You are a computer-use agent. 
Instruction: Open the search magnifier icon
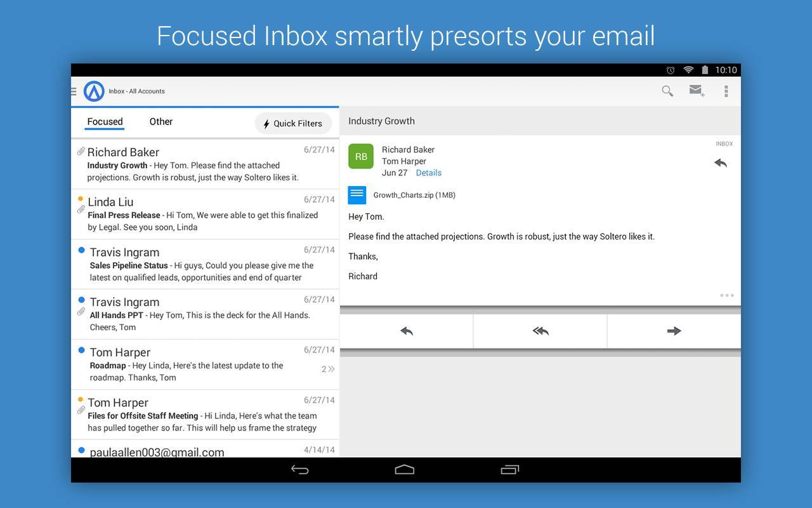pyautogui.click(x=667, y=91)
